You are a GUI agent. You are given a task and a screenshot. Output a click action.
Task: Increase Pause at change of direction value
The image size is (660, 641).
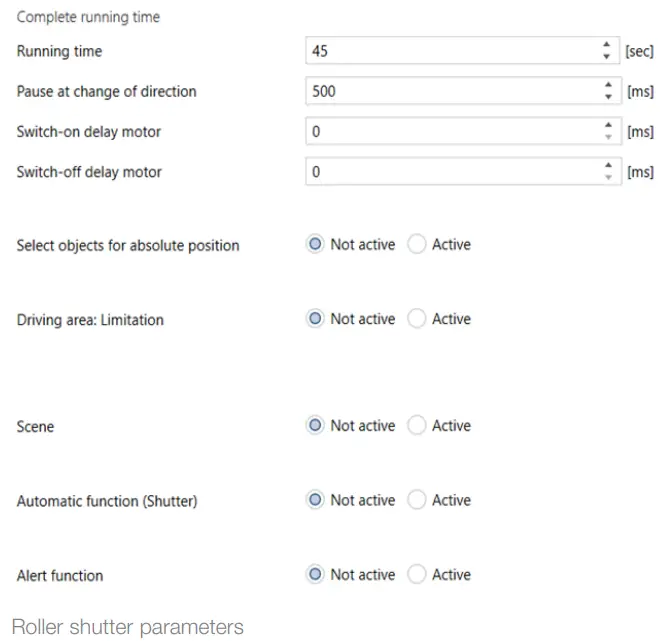click(606, 86)
